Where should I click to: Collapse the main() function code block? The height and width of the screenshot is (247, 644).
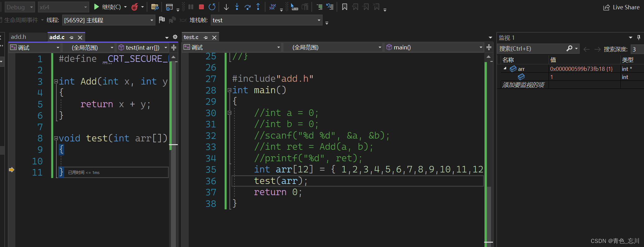[229, 90]
